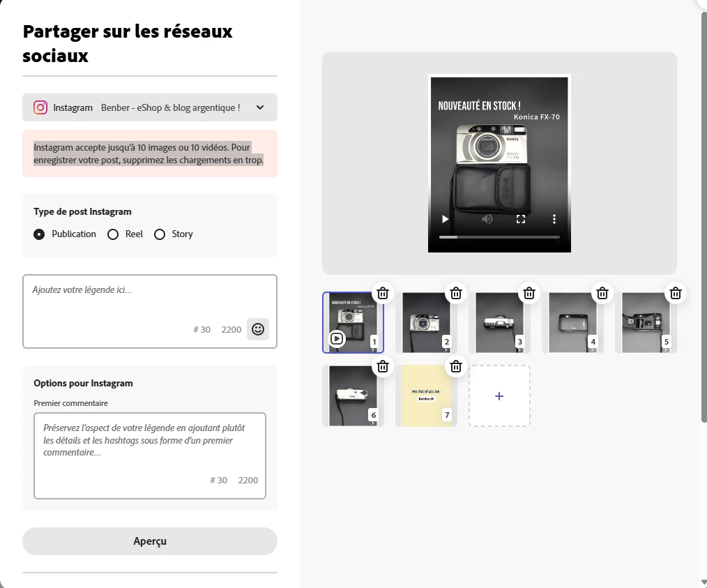This screenshot has height=588, width=707.
Task: Select thumbnail 3 camera top view
Action: [499, 322]
